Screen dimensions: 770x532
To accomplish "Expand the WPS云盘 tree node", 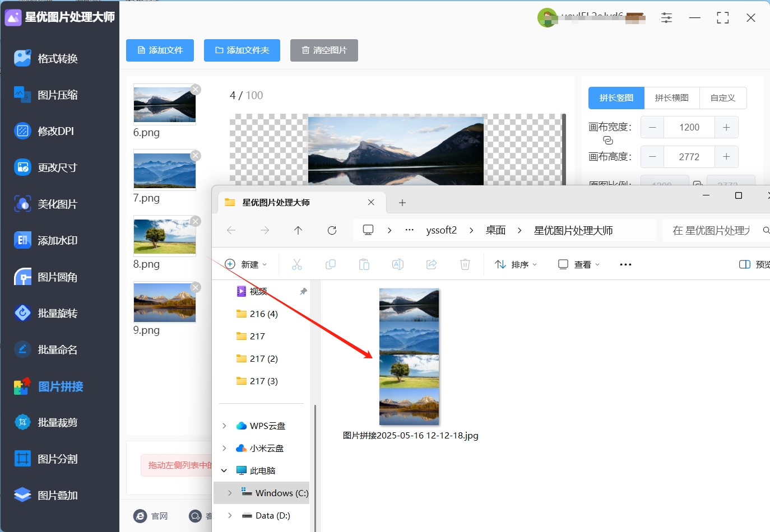I will coord(224,426).
